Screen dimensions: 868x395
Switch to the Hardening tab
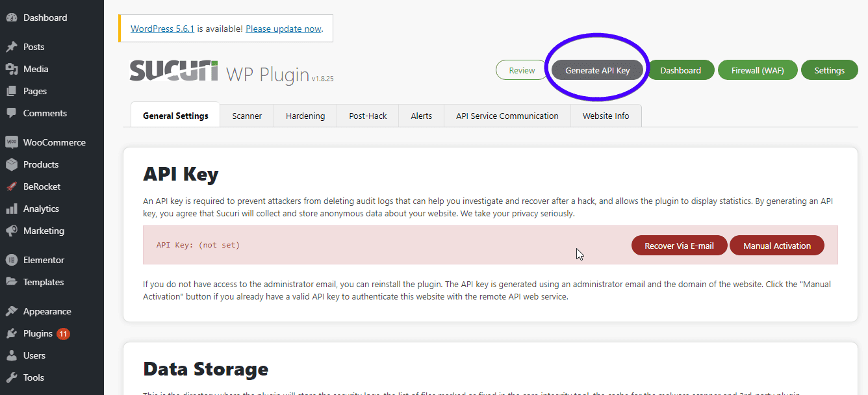point(305,116)
